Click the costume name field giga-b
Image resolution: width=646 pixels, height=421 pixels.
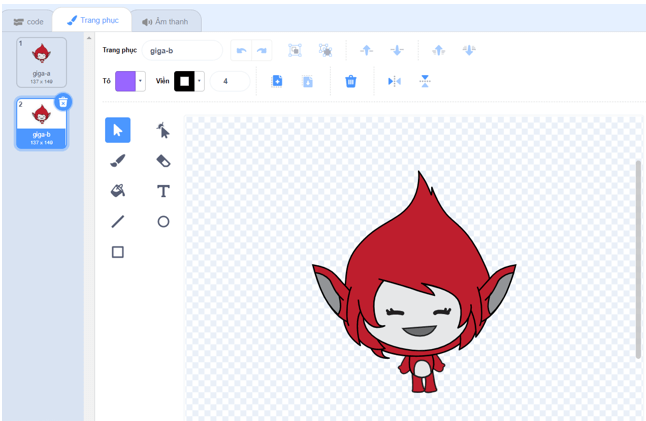(x=182, y=50)
